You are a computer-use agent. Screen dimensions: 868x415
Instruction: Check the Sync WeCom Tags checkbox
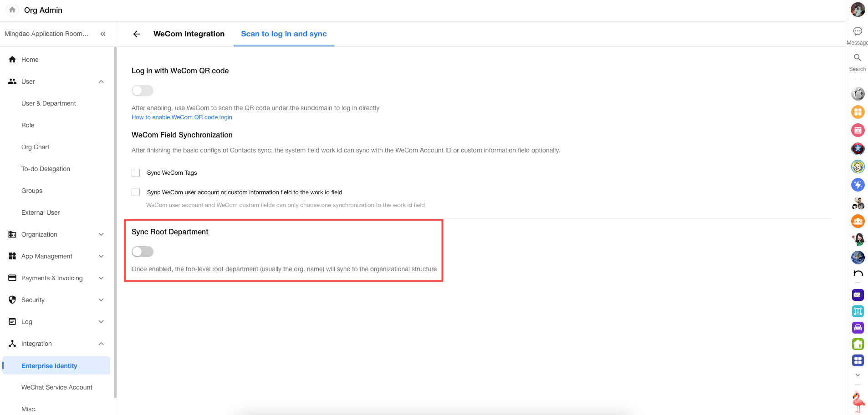136,173
